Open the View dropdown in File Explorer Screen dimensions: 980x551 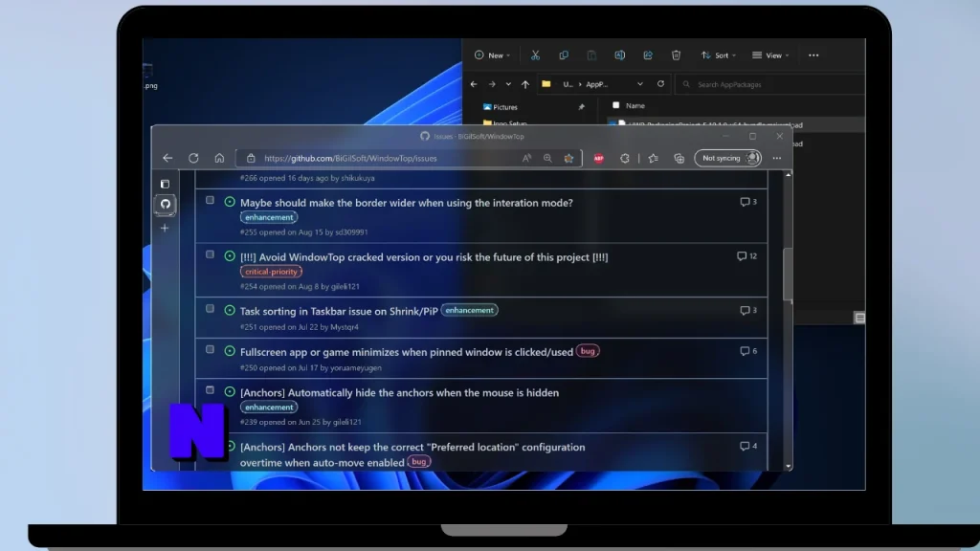(770, 55)
